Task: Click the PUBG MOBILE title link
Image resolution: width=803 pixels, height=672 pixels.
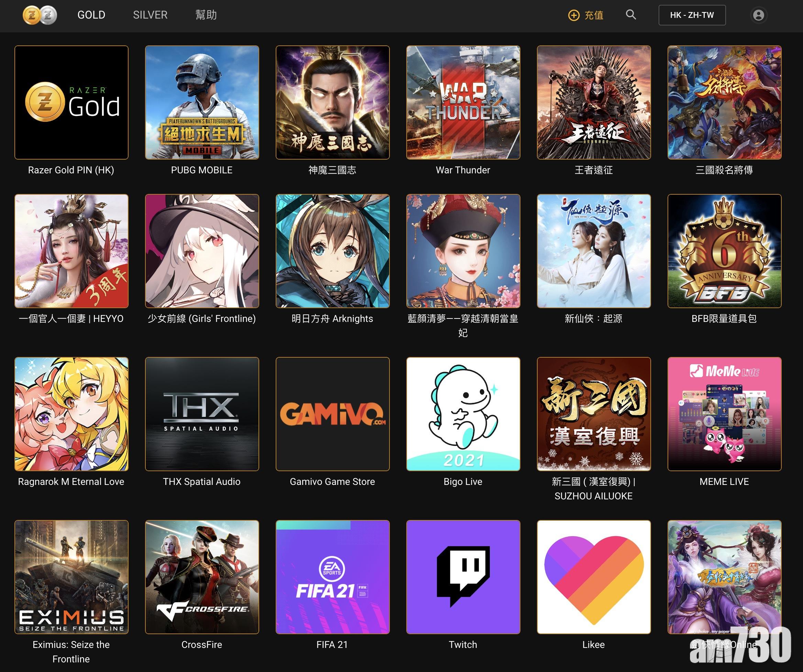Action: pos(201,170)
